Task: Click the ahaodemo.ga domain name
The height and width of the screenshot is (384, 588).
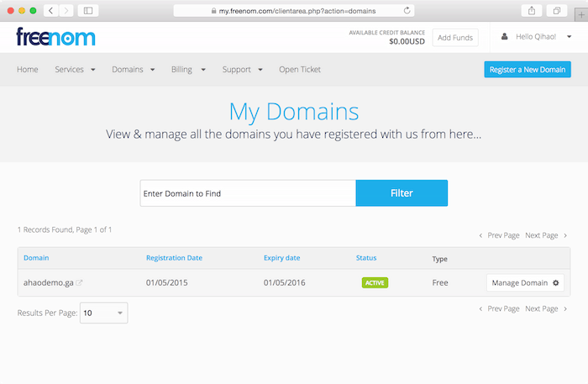Action: 49,283
